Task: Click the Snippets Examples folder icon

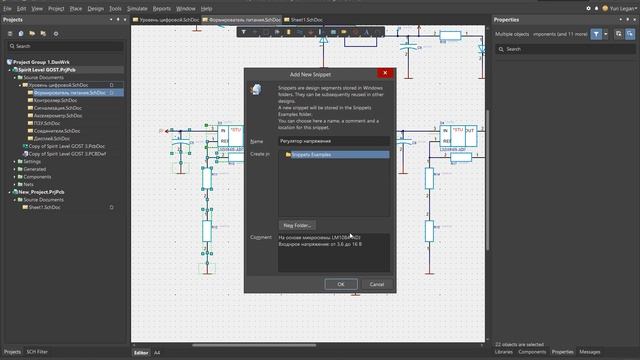Action: click(x=288, y=155)
